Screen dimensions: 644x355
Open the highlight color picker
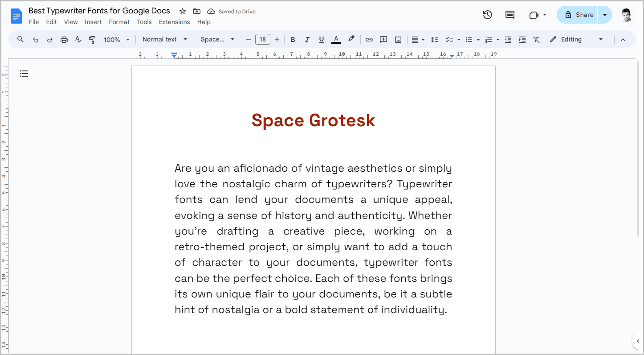(x=351, y=39)
